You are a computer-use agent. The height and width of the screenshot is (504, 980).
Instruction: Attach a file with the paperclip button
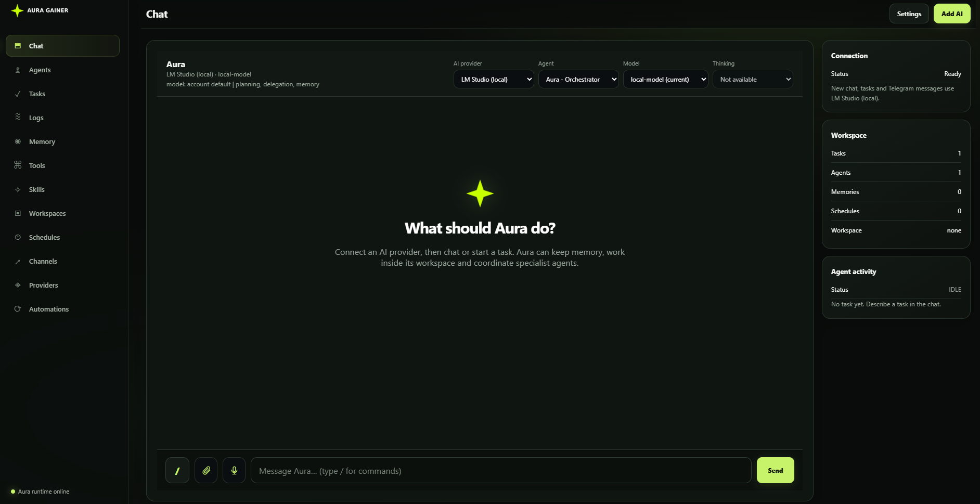[206, 470]
